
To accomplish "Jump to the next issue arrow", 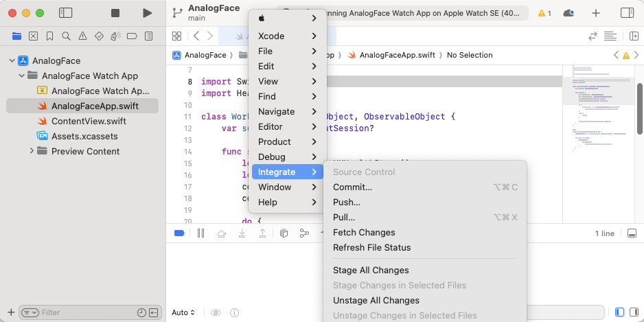I will (636, 55).
